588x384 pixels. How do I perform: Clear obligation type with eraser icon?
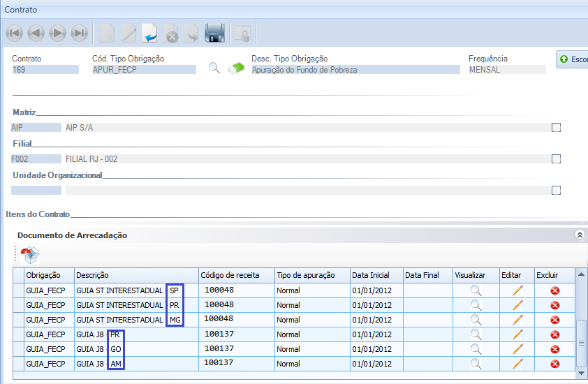click(x=238, y=68)
